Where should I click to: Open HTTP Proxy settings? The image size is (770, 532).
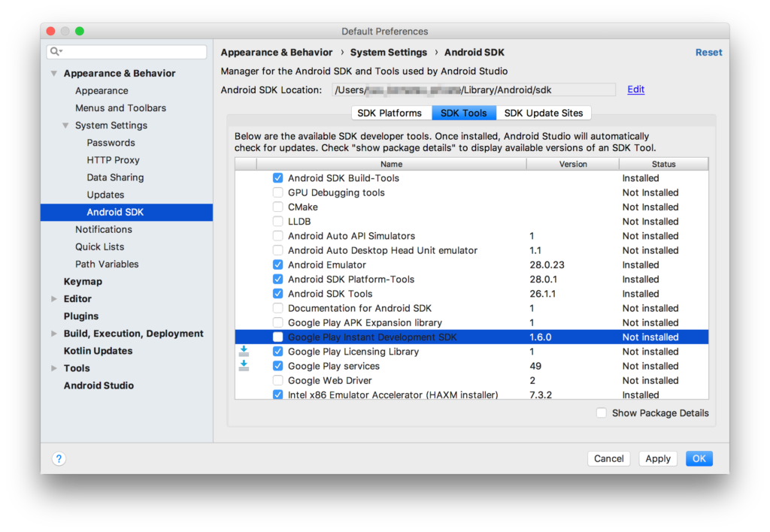pyautogui.click(x=114, y=160)
